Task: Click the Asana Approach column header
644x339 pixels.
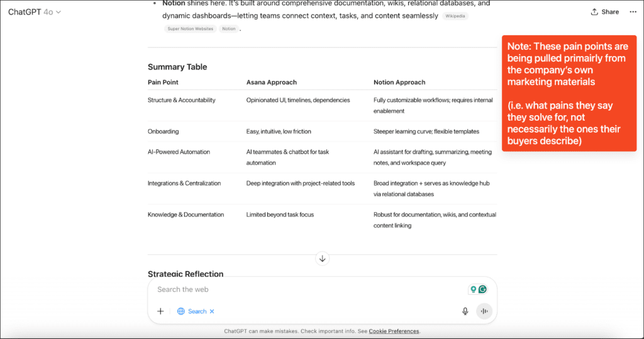Action: tap(271, 82)
